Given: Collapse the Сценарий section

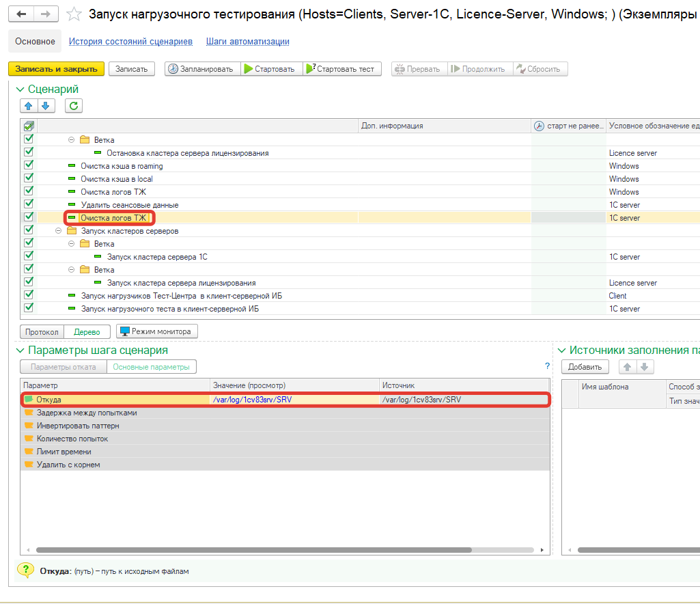Looking at the screenshot, I should 20,90.
